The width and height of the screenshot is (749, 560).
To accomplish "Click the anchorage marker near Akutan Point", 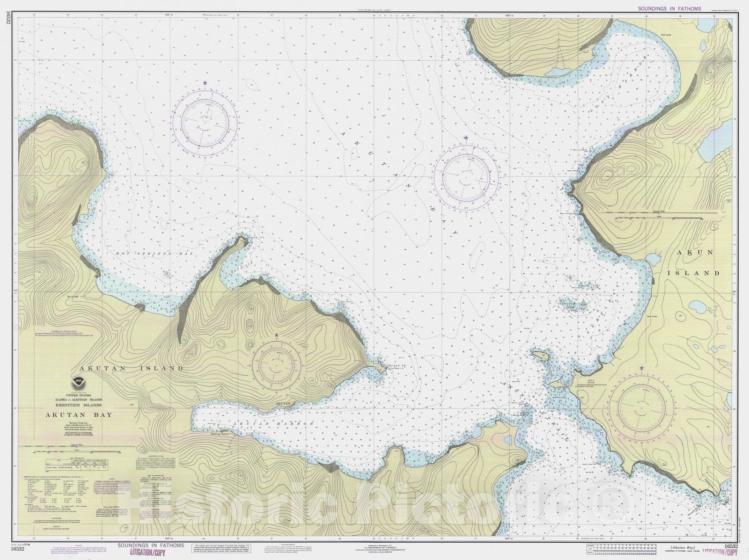I will (x=386, y=368).
